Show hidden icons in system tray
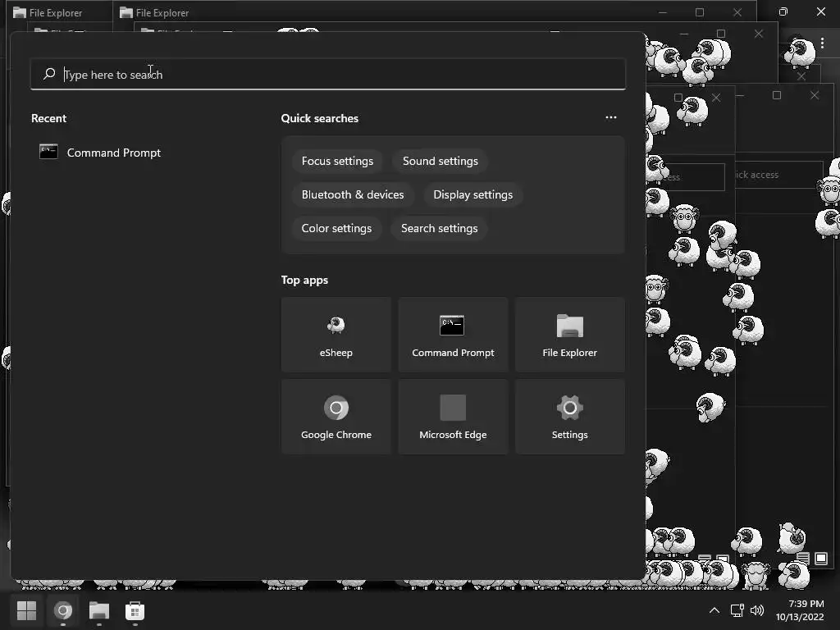The image size is (840, 630). pyautogui.click(x=714, y=610)
